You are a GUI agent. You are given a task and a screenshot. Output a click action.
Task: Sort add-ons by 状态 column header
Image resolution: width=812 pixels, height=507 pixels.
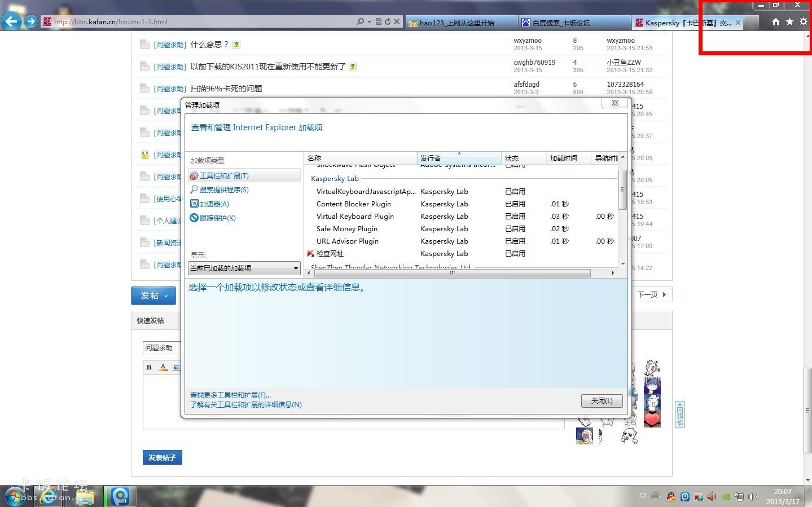coord(524,158)
